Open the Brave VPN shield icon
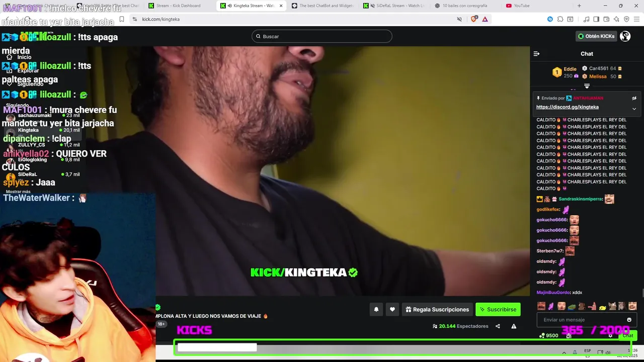644x362 pixels. 626,19
